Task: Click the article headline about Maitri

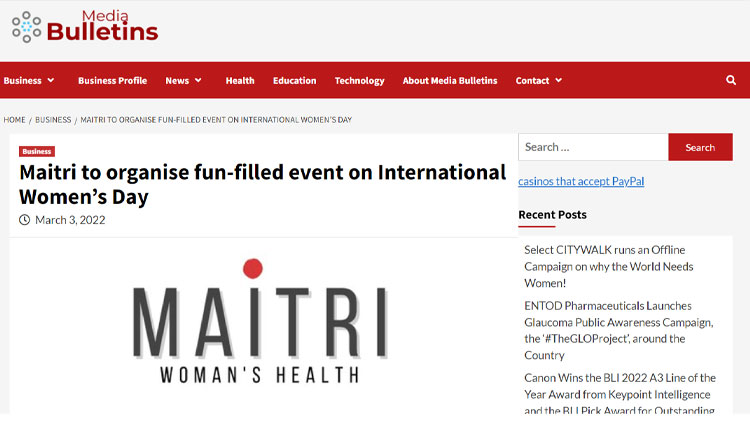Action: click(263, 185)
